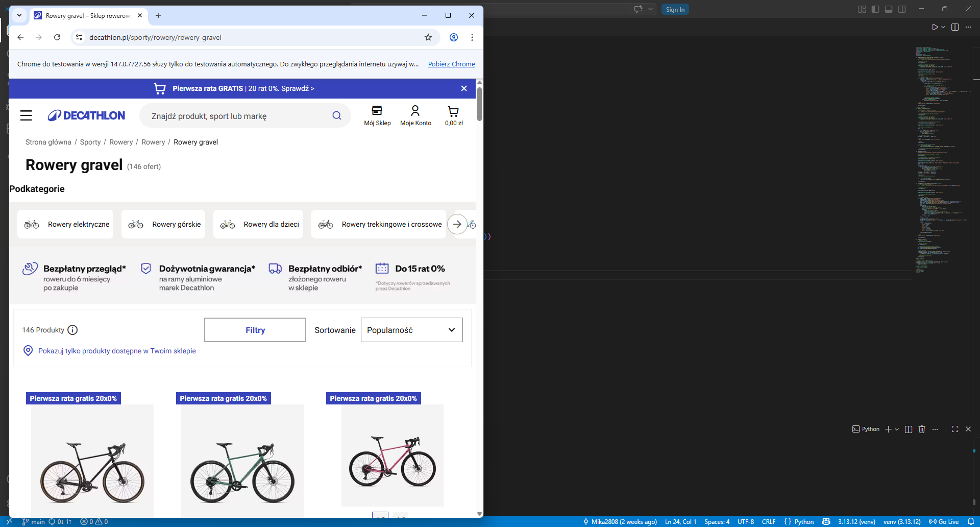Open Rowery elektryczne subcategory
The height and width of the screenshot is (527, 980).
point(65,224)
